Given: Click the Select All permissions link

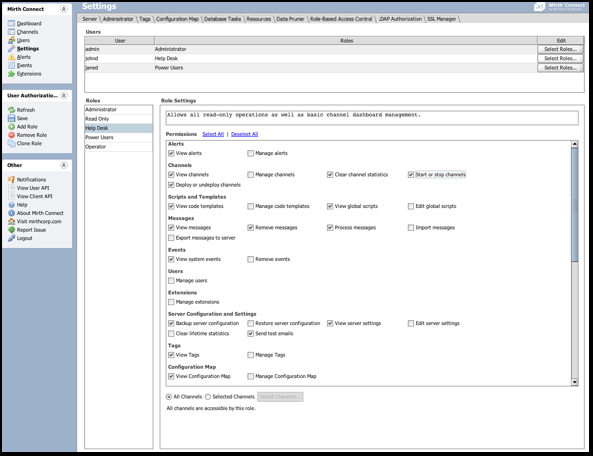Looking at the screenshot, I should pos(213,134).
